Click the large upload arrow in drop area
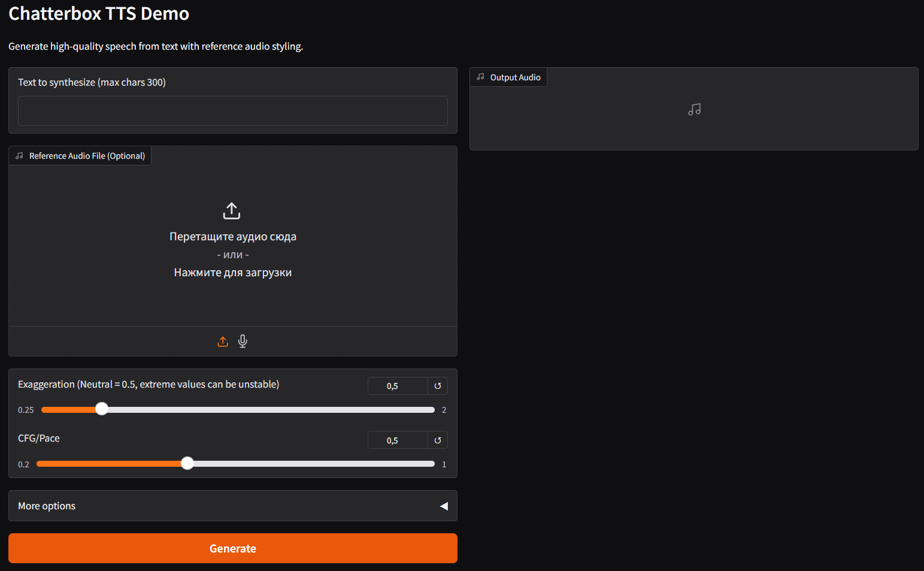This screenshot has height=571, width=924. point(232,211)
